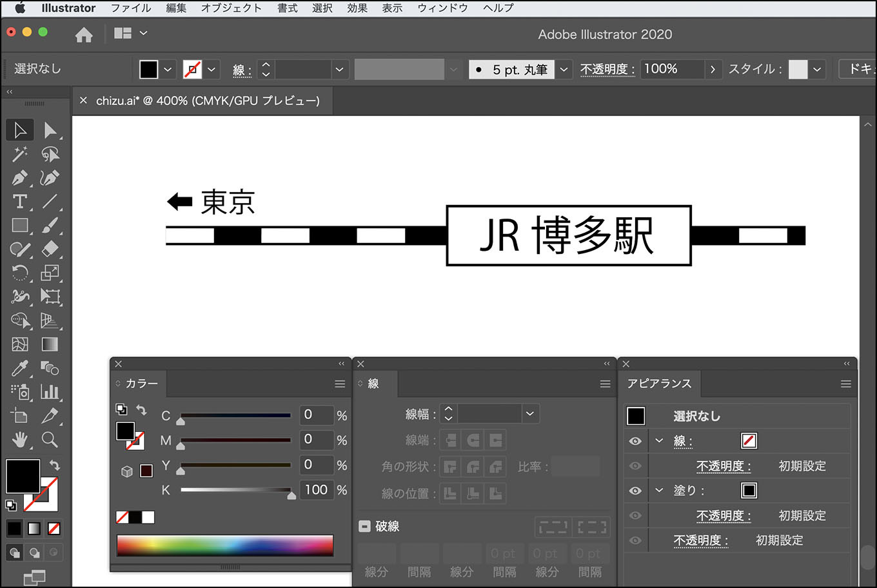Select the Shape Builder tool

(x=20, y=320)
